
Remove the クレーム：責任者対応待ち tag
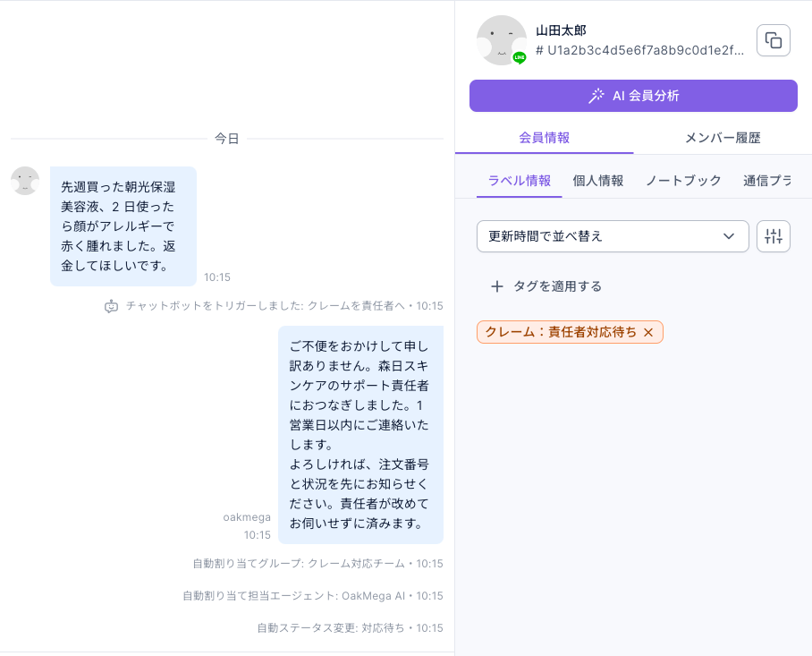pyautogui.click(x=648, y=333)
